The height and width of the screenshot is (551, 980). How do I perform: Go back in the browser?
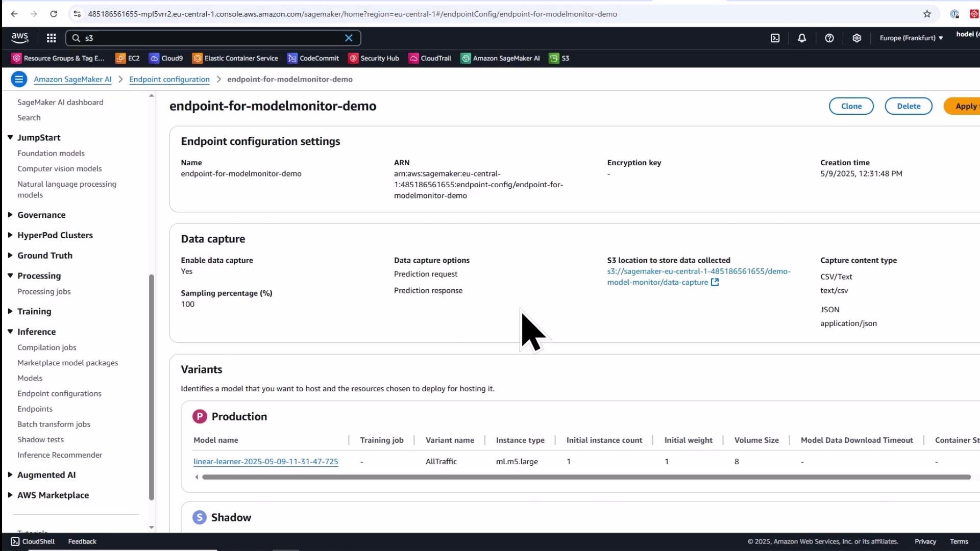pyautogui.click(x=14, y=14)
